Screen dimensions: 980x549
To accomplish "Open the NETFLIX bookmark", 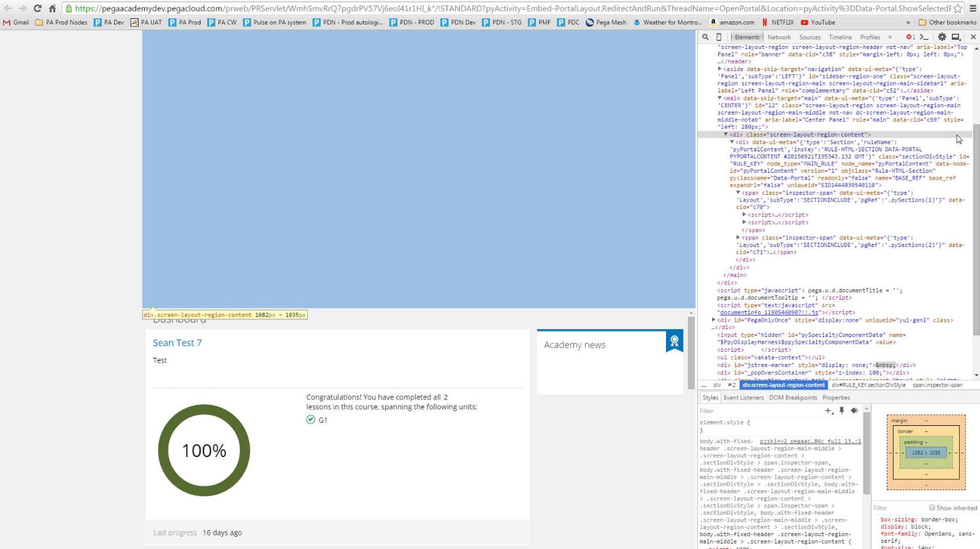I will (x=778, y=22).
